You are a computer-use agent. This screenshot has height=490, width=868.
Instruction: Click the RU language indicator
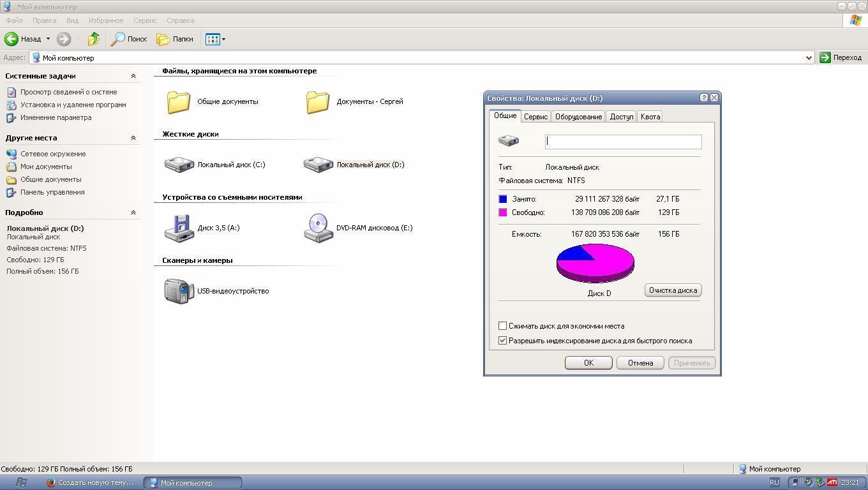(x=774, y=482)
